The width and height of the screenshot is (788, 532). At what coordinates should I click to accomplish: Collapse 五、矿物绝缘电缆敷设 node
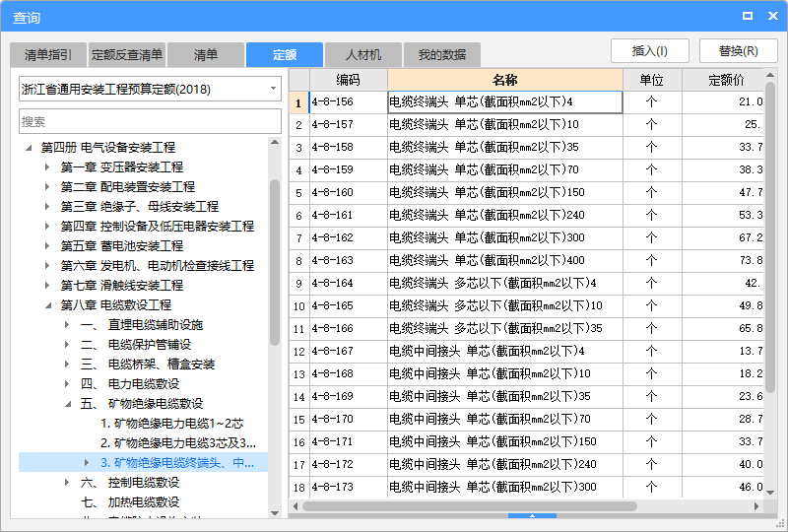(68, 404)
